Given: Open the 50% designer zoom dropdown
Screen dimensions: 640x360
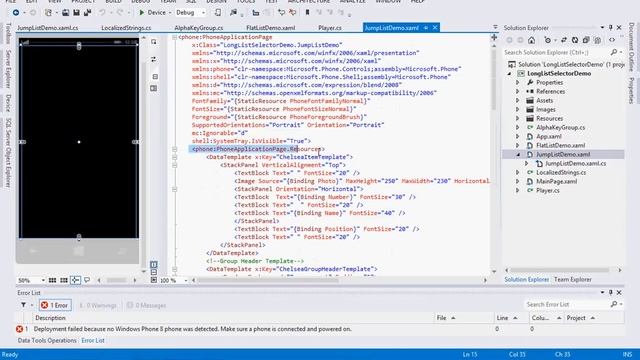Looking at the screenshot, I should click(x=42, y=281).
